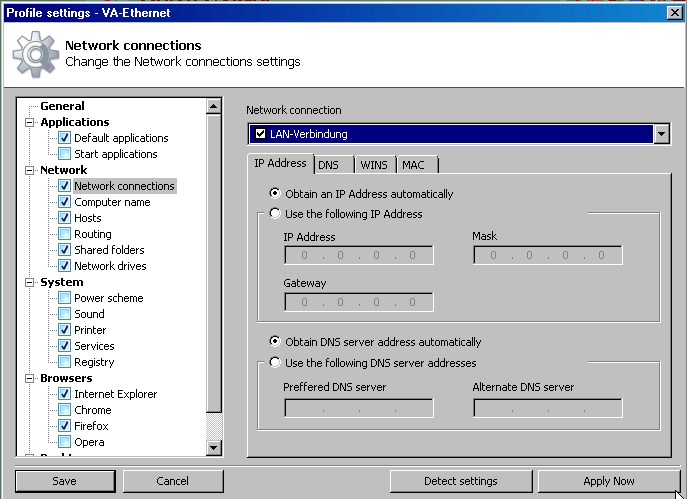
Task: Click the tree scrollbar down arrow
Action: [214, 447]
